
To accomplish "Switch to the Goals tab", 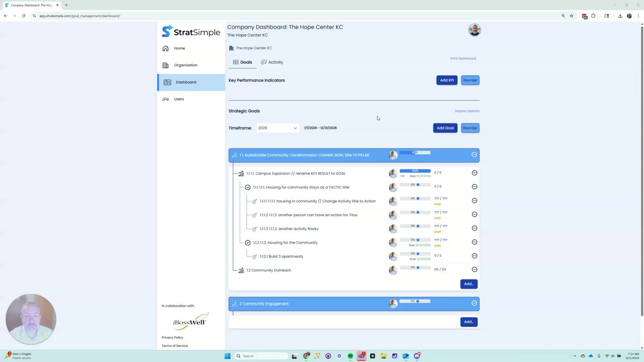I will (242, 62).
